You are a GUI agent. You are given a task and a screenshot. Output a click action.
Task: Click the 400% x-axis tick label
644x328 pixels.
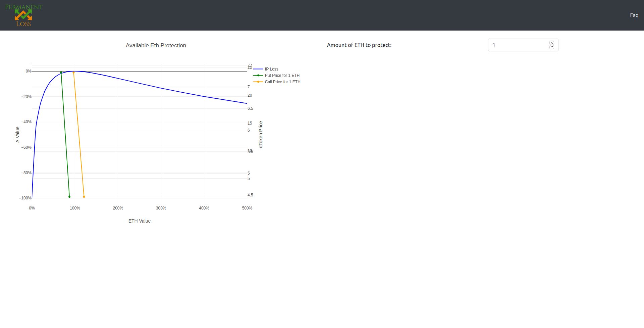tap(204, 208)
